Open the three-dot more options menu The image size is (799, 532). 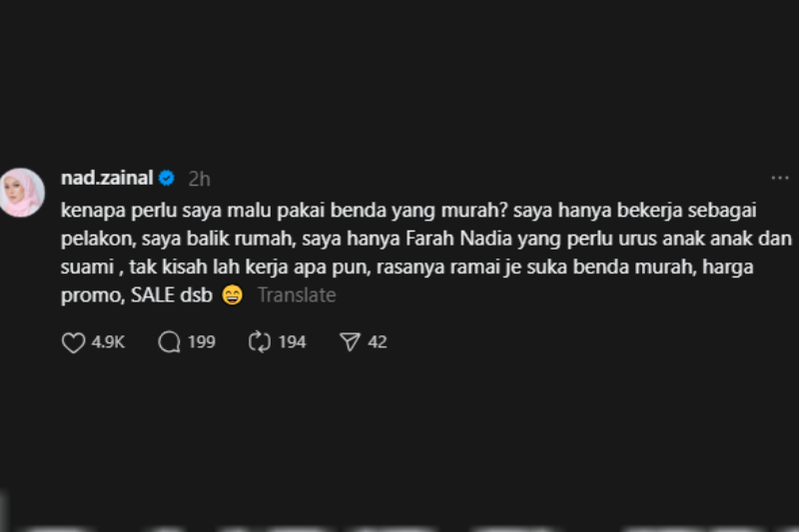point(780,179)
